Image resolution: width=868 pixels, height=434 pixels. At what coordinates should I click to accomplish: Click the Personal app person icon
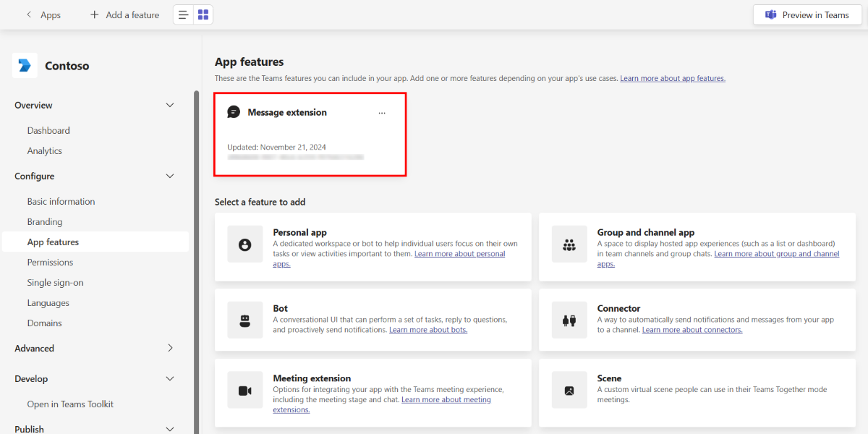pyautogui.click(x=244, y=245)
